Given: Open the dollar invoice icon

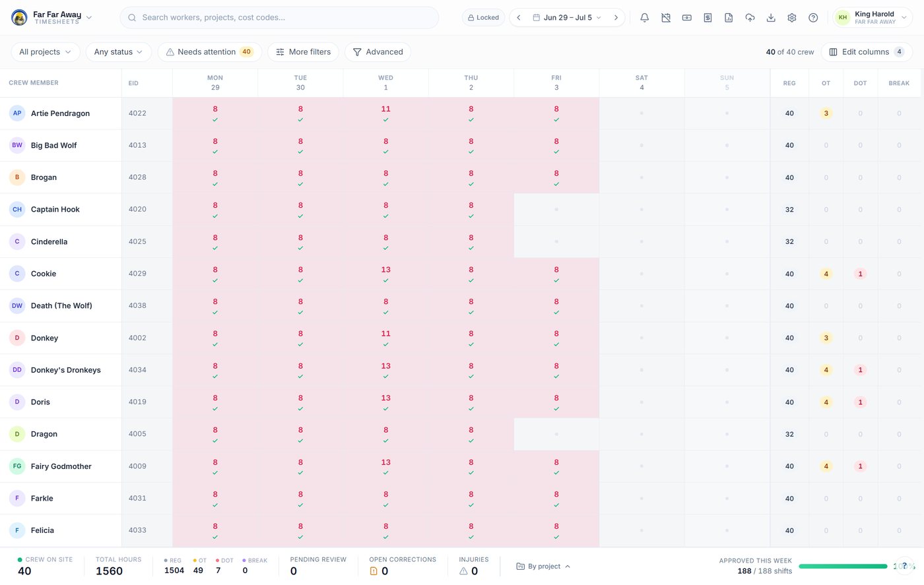Looking at the screenshot, I should click(708, 18).
